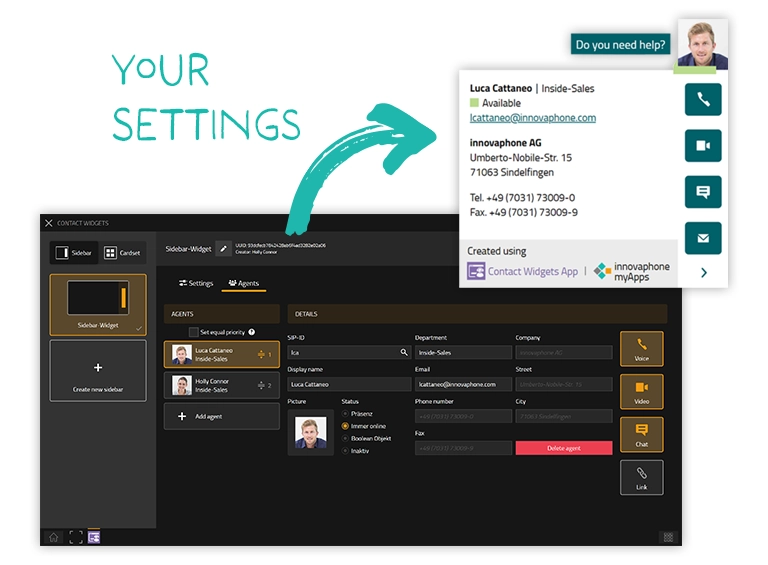Toggle the Set equal priority checkbox

click(x=193, y=332)
